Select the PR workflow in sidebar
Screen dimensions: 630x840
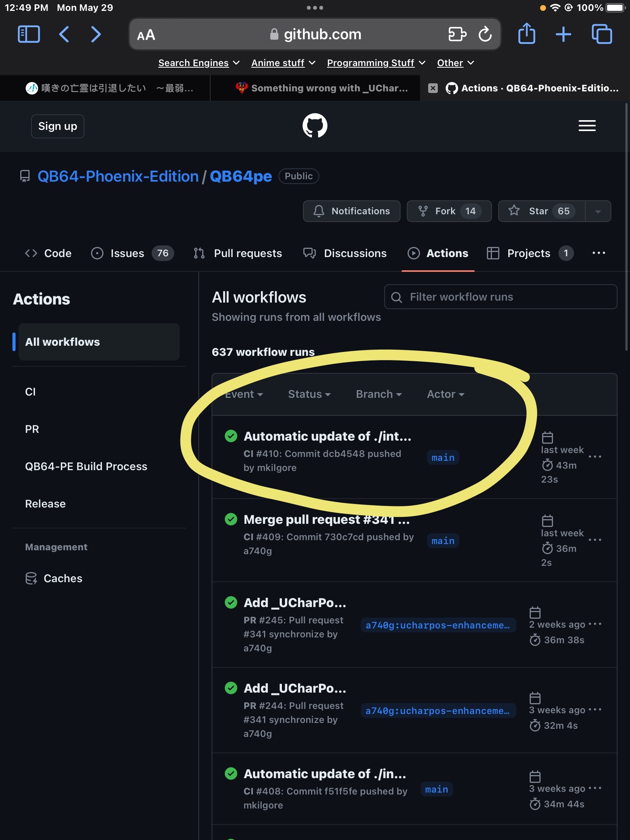point(32,429)
